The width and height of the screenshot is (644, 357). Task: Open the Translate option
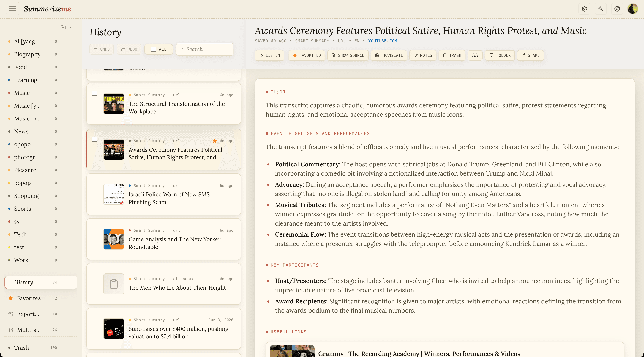coord(389,55)
